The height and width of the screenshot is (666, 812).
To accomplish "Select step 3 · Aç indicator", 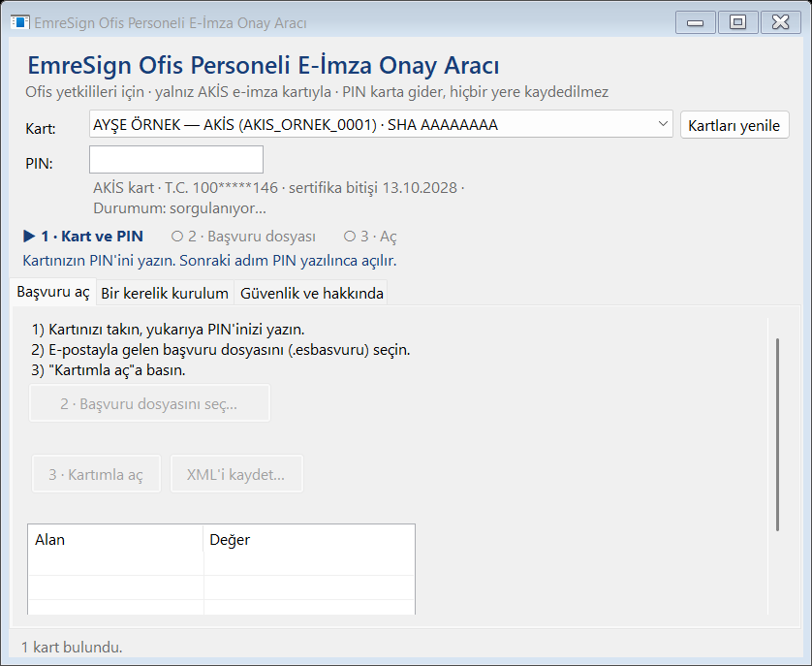I will (370, 237).
